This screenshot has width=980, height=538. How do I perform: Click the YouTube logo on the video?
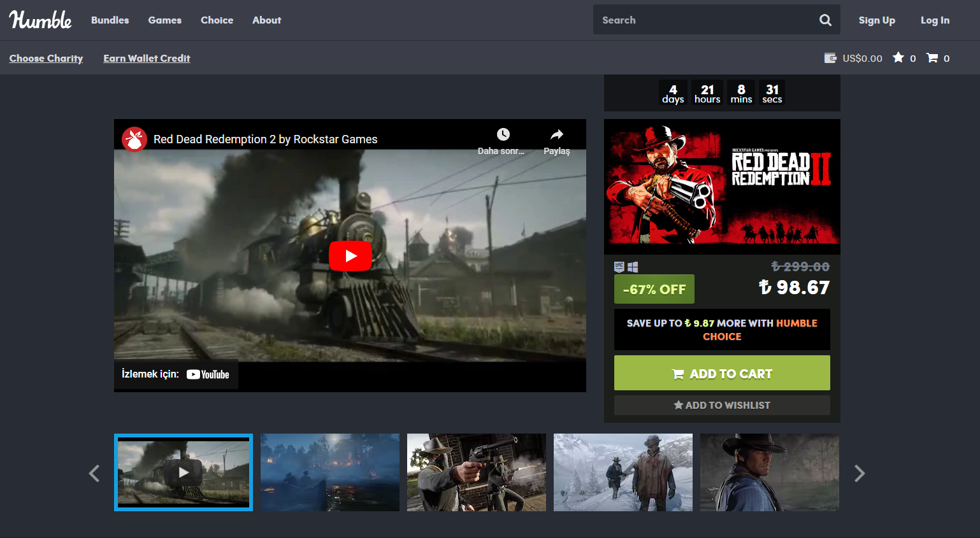tap(208, 374)
